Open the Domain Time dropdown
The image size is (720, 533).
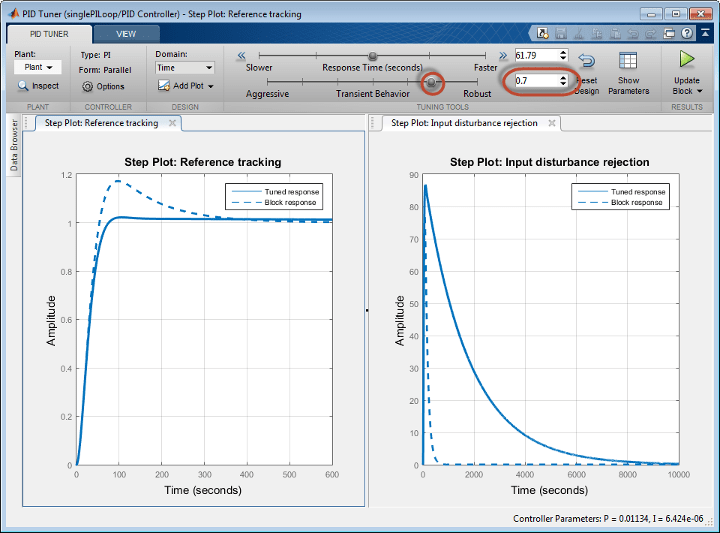tap(185, 68)
